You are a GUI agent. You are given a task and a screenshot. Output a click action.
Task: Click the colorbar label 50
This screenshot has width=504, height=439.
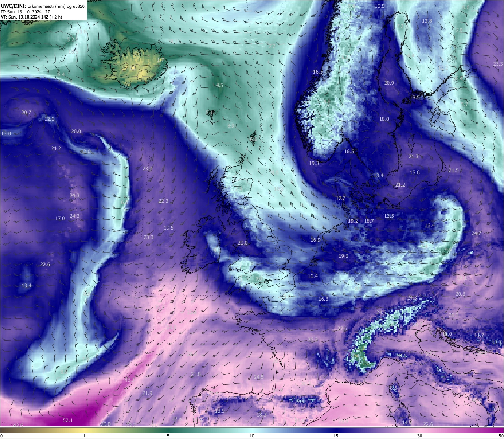coord(500,436)
